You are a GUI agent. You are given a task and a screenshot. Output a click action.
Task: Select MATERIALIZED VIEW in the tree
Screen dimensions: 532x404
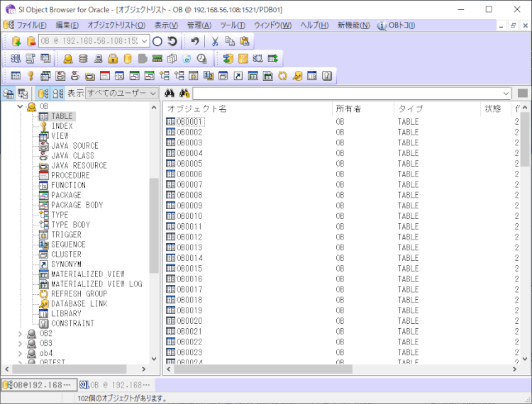(87, 274)
